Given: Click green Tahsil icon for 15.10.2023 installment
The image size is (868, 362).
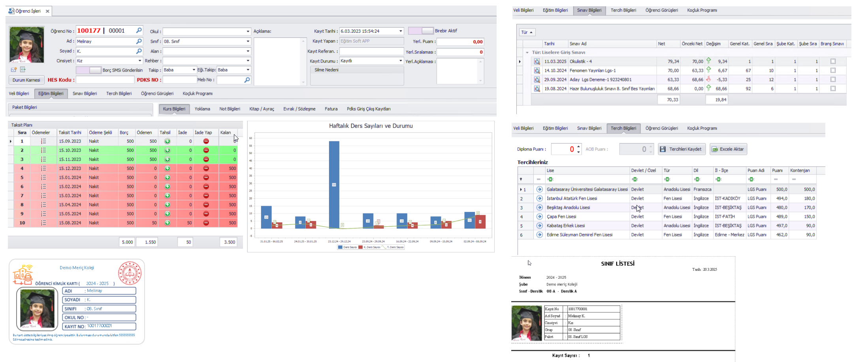Looking at the screenshot, I should 168,150.
